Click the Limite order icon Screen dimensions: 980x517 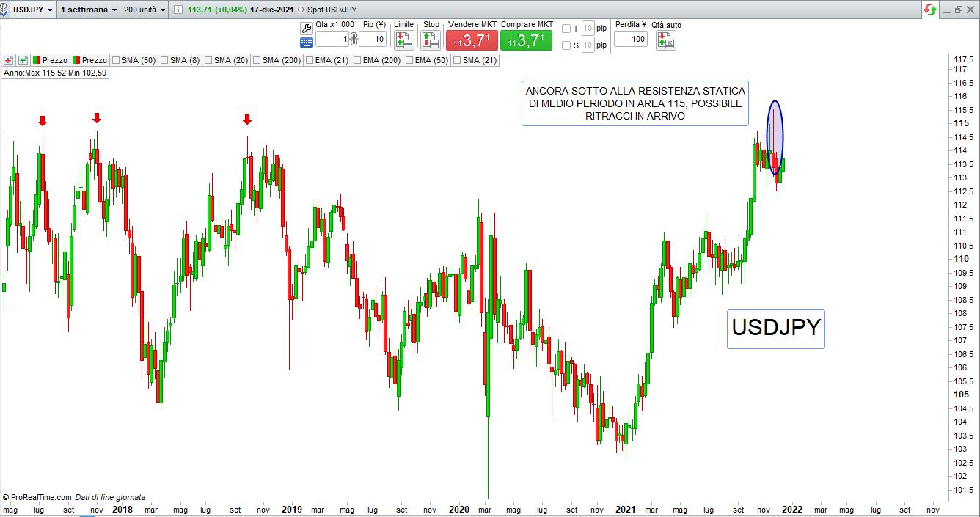(403, 40)
